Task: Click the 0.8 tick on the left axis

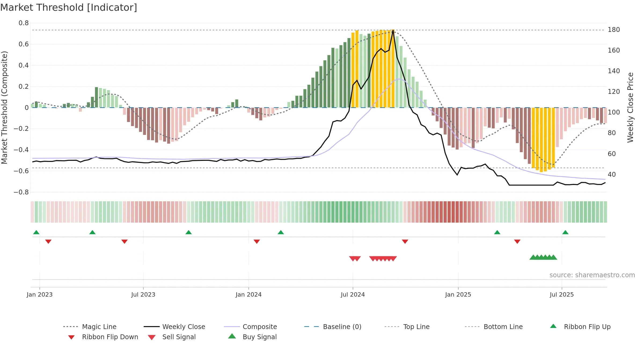Action: tap(24, 23)
